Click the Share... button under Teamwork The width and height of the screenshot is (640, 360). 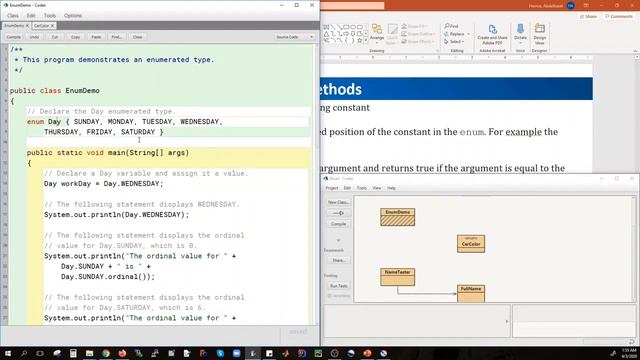point(338,260)
